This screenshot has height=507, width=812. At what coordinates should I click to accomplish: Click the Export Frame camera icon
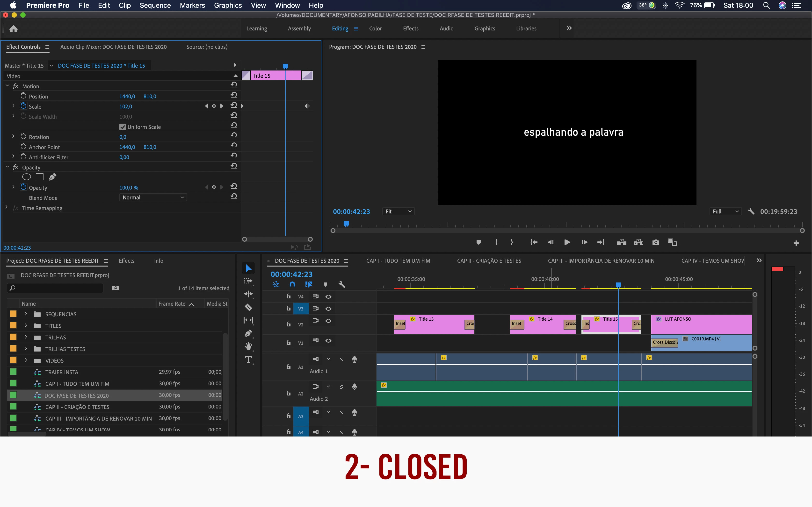coord(656,242)
